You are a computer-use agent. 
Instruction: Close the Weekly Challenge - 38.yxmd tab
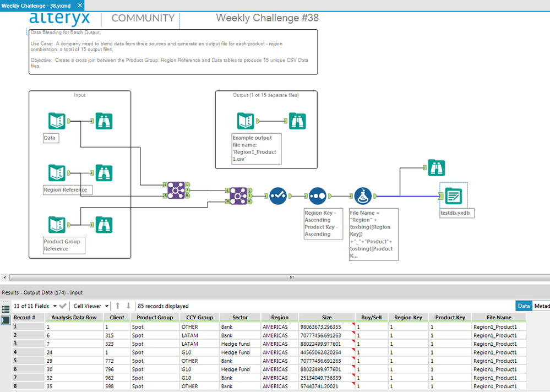tap(80, 6)
